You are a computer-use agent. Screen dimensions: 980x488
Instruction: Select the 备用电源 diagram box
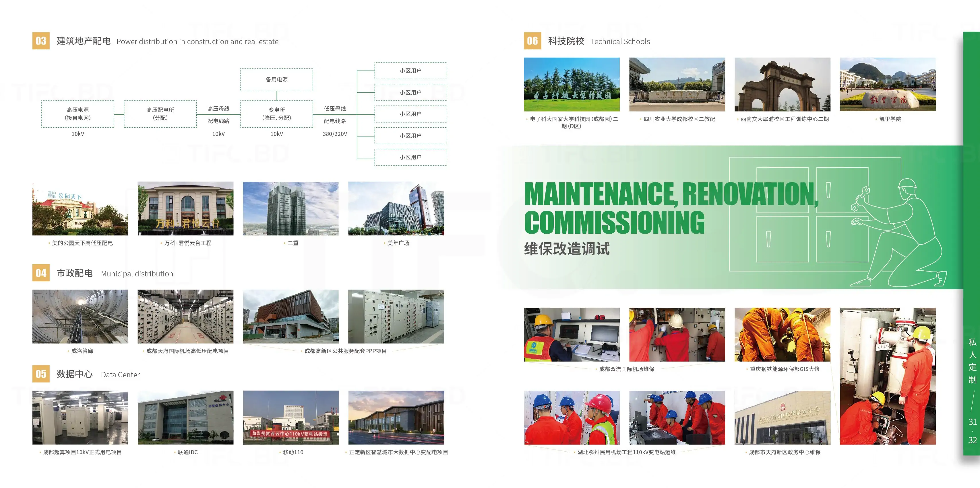click(x=277, y=79)
